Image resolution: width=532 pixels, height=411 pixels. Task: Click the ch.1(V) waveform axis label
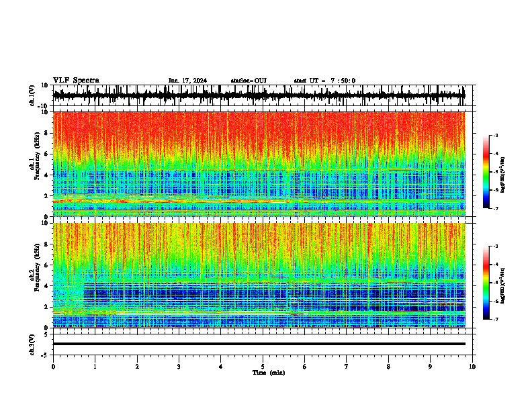(32, 95)
